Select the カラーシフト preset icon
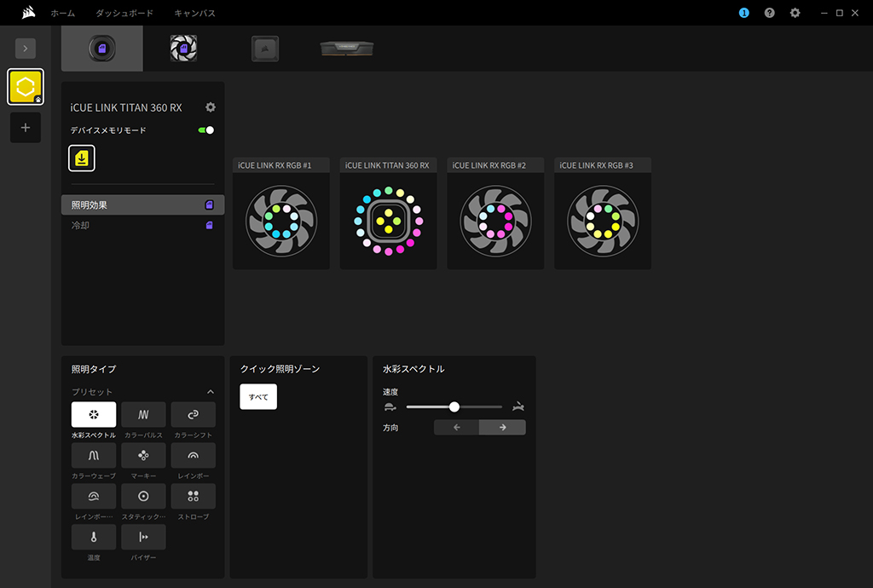873x588 pixels. 194,414
